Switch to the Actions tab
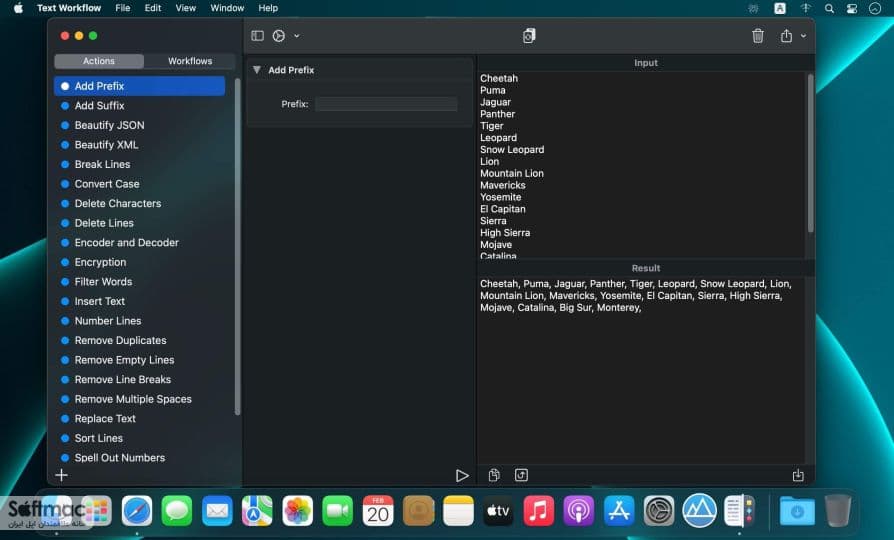Screen dimensions: 894x540 pos(99,61)
